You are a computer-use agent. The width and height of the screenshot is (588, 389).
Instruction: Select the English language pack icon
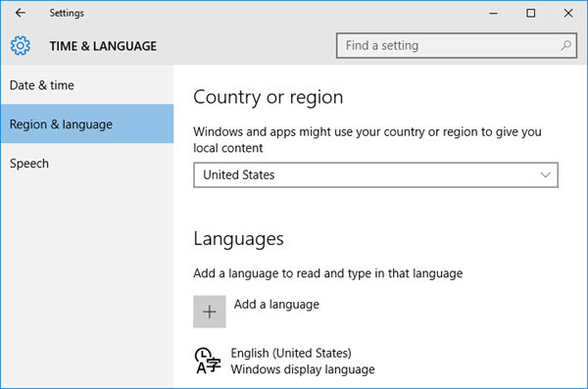(208, 361)
